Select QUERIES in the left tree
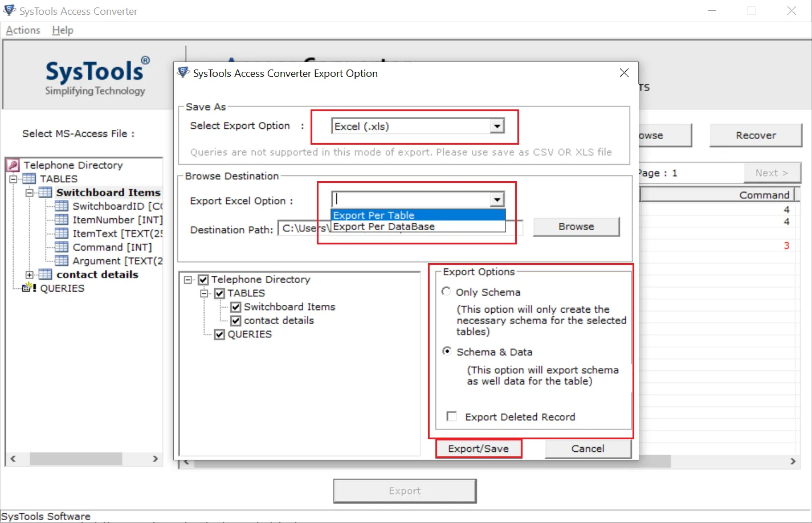Viewport: 812px width, 523px height. coord(62,288)
